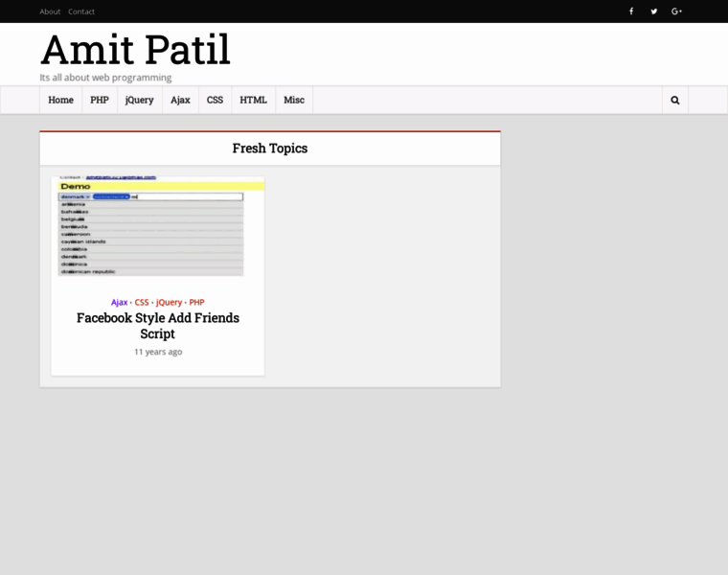Open Facebook Style Add Friends Script post
Image resolution: width=728 pixels, height=575 pixels.
(158, 326)
